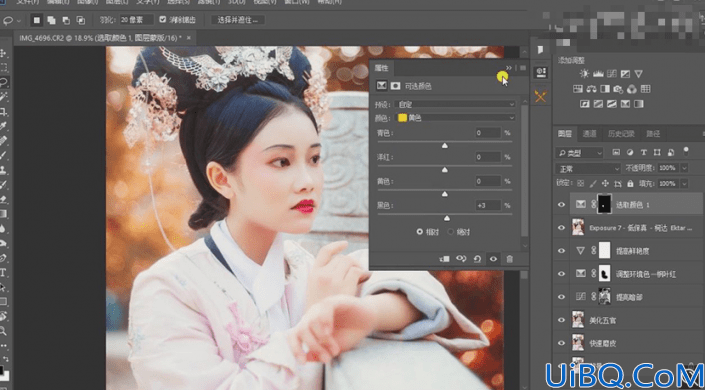Open the layer type filter dropdown
Image resolution: width=705 pixels, height=390 pixels.
[x=579, y=153]
